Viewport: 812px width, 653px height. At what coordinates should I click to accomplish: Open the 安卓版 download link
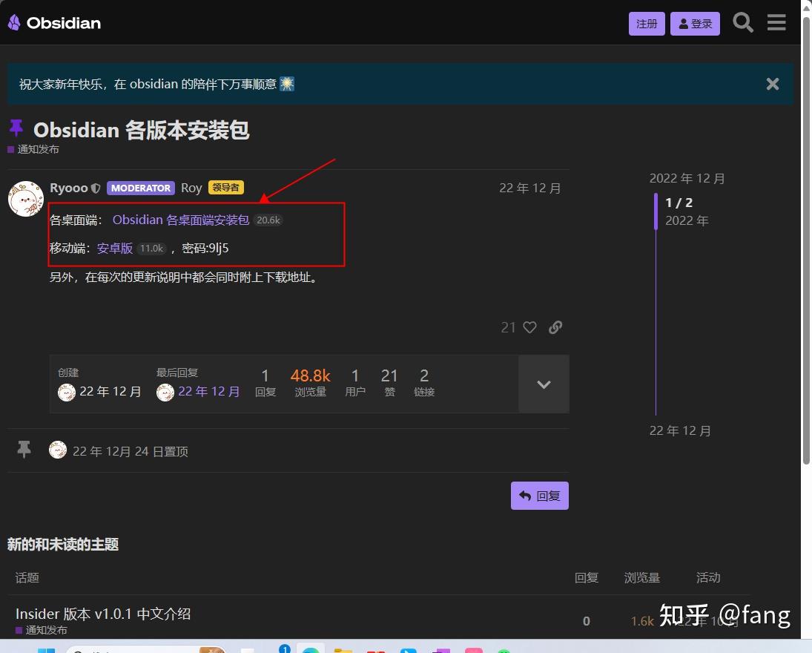coord(114,248)
